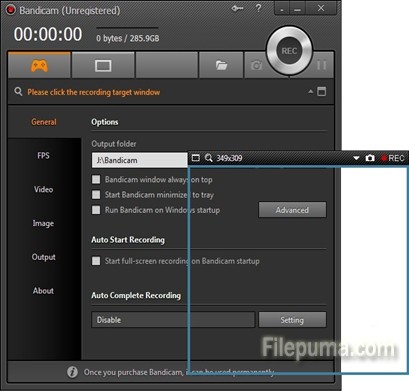Click the key registration icon in title bar

(x=237, y=8)
